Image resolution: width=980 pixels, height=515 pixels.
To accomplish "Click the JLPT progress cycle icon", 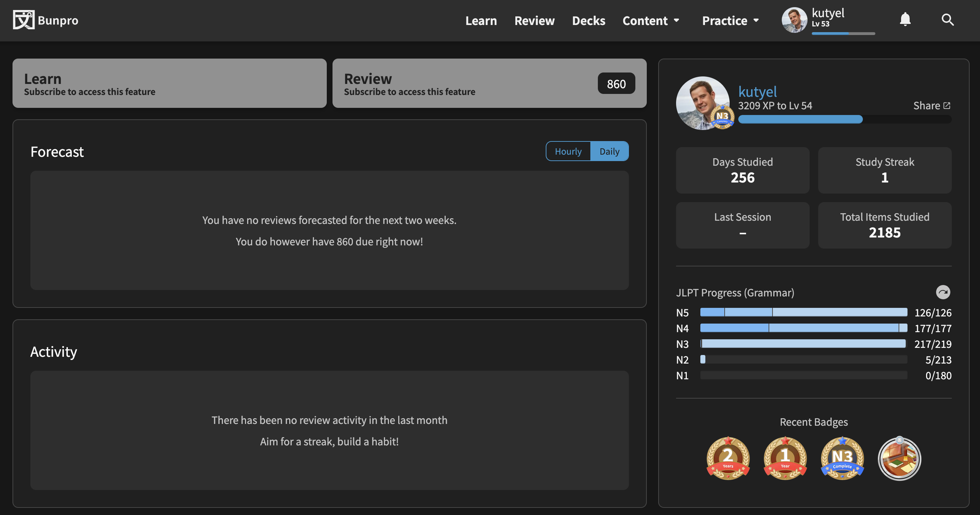I will click(943, 292).
